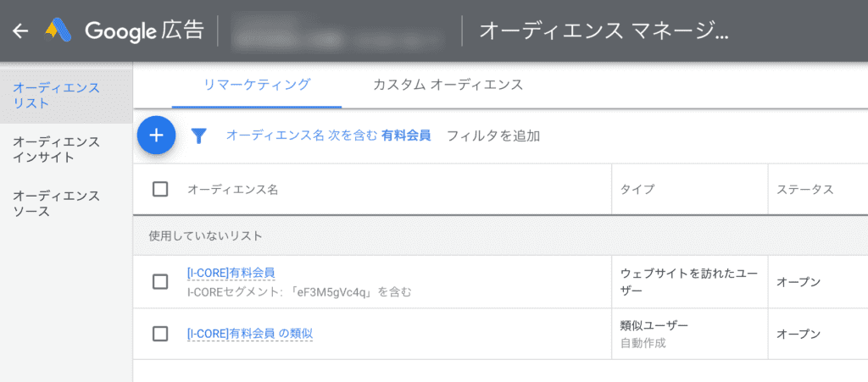Switch to the リマーケティング tab
The width and height of the screenshot is (868, 382).
point(257,84)
